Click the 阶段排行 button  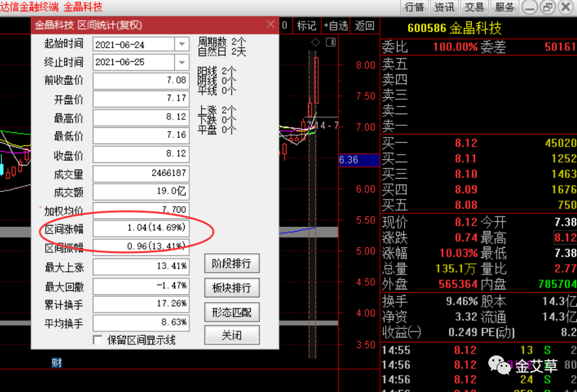tap(232, 264)
